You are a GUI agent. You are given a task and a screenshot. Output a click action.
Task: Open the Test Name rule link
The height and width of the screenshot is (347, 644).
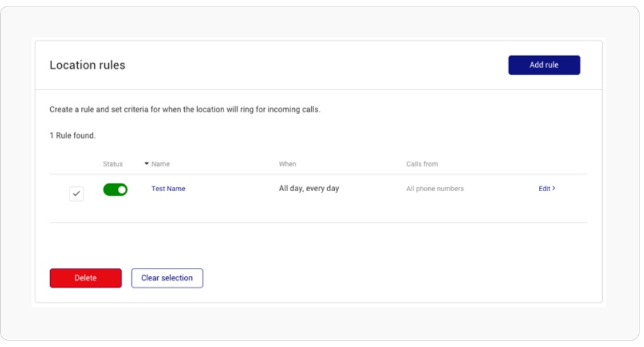[168, 189]
